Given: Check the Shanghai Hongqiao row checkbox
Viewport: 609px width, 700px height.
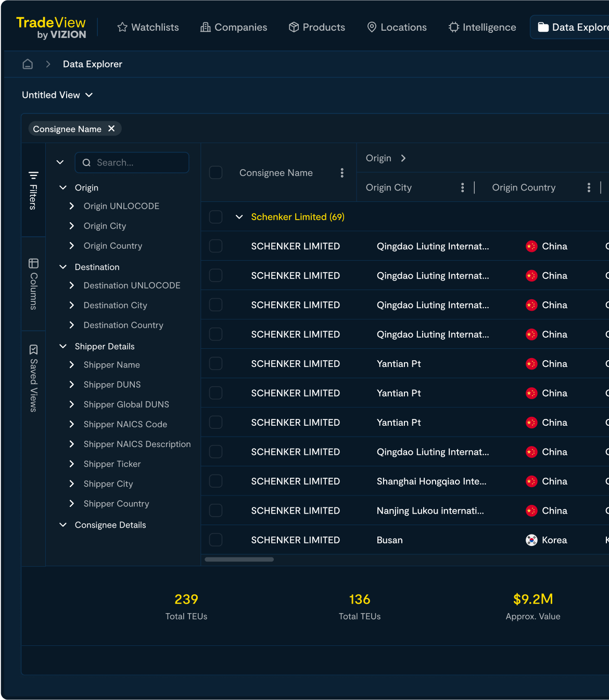Looking at the screenshot, I should pyautogui.click(x=215, y=481).
